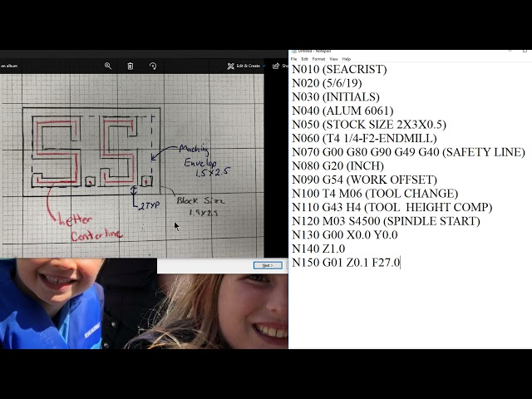Click the line N030 (INITIALS)

(x=336, y=97)
